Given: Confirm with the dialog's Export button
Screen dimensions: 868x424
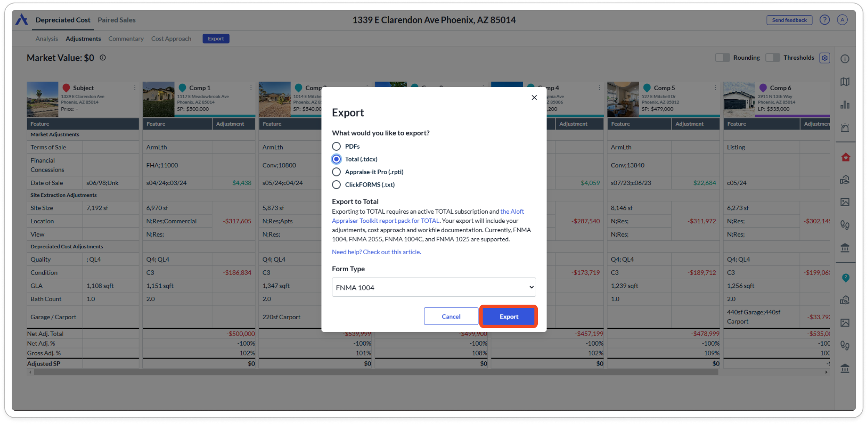Looking at the screenshot, I should [509, 316].
